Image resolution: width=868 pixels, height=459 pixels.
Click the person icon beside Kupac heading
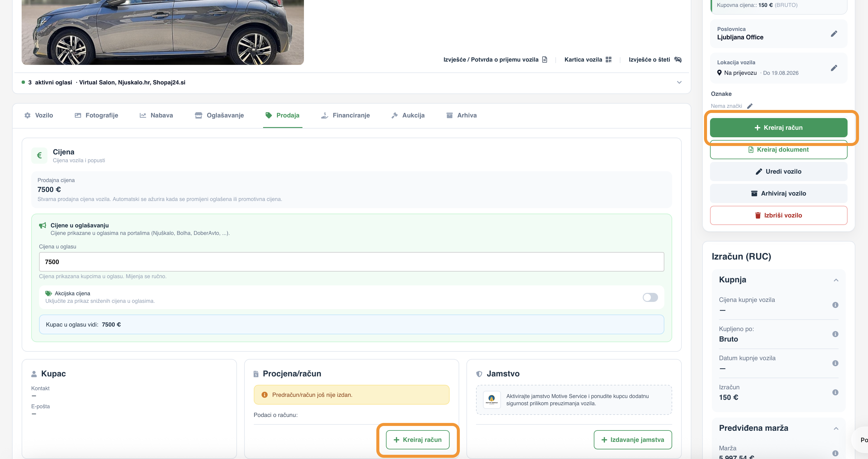pyautogui.click(x=34, y=374)
